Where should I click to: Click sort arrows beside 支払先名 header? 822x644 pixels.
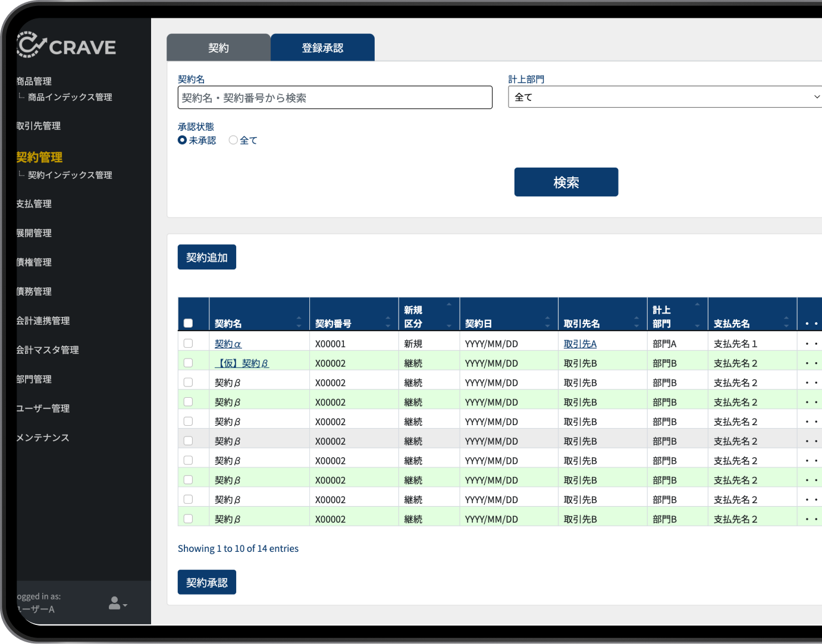tap(786, 322)
